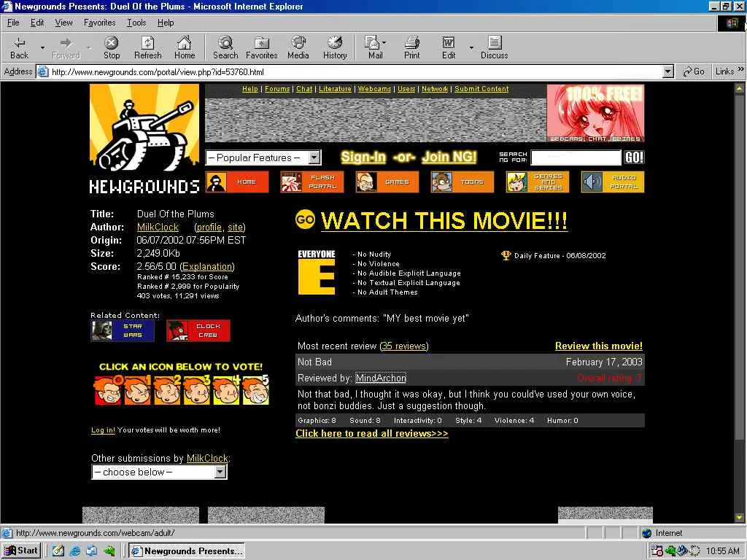Open the File menu

[13, 23]
